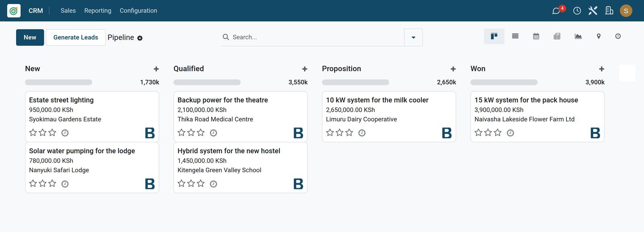This screenshot has width=644, height=232.
Task: Add a lead in New column
Action: pos(156,69)
